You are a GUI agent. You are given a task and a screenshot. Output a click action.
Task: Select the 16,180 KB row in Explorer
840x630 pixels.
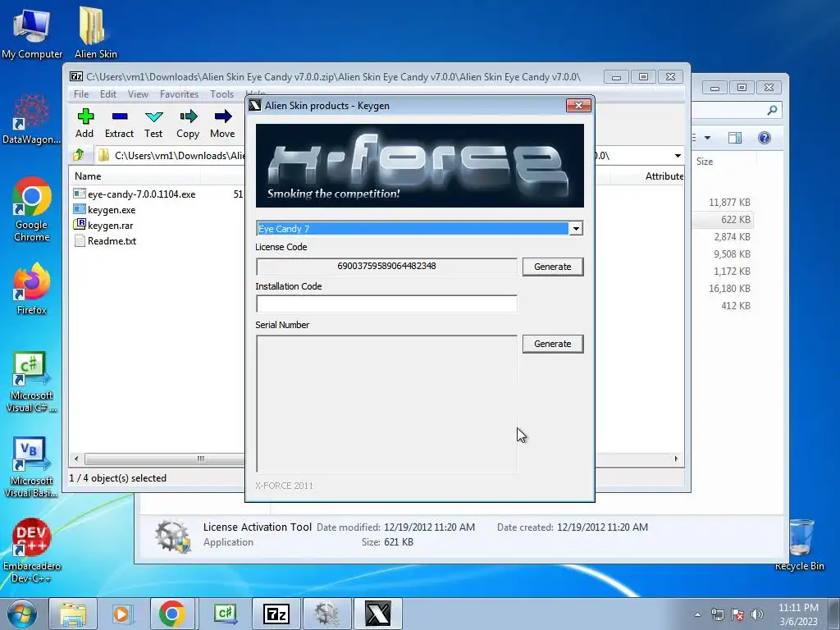point(722,288)
